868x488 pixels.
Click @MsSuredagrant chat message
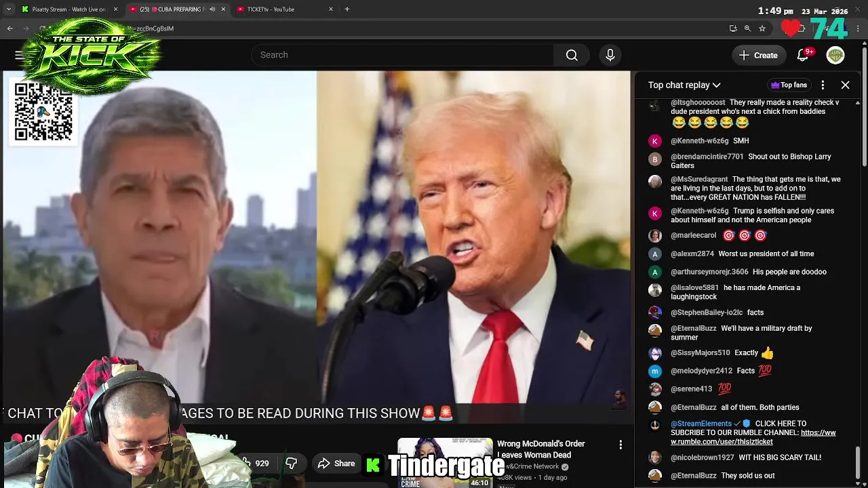746,188
